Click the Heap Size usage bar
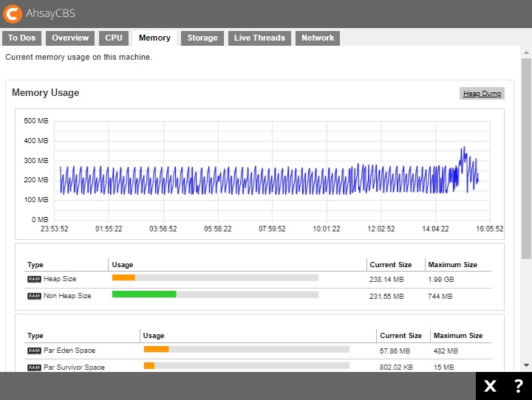Viewport: 532px width, 400px height. click(x=214, y=278)
